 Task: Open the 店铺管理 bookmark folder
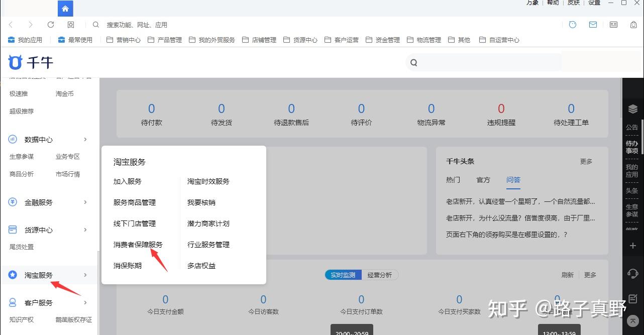tap(259, 40)
